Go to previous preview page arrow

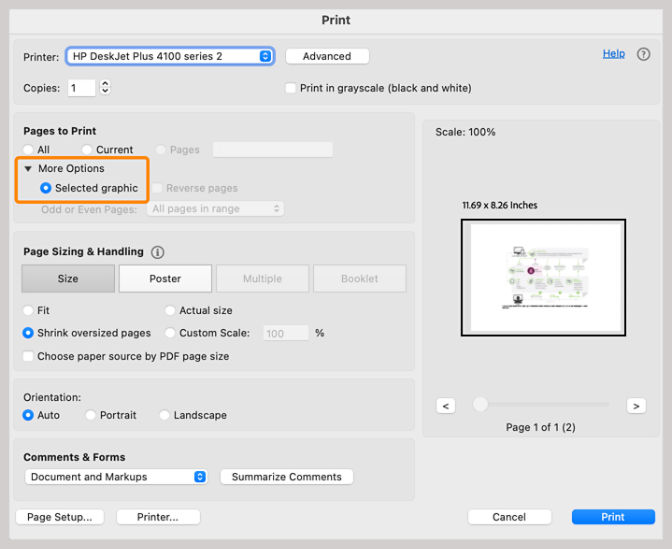446,405
